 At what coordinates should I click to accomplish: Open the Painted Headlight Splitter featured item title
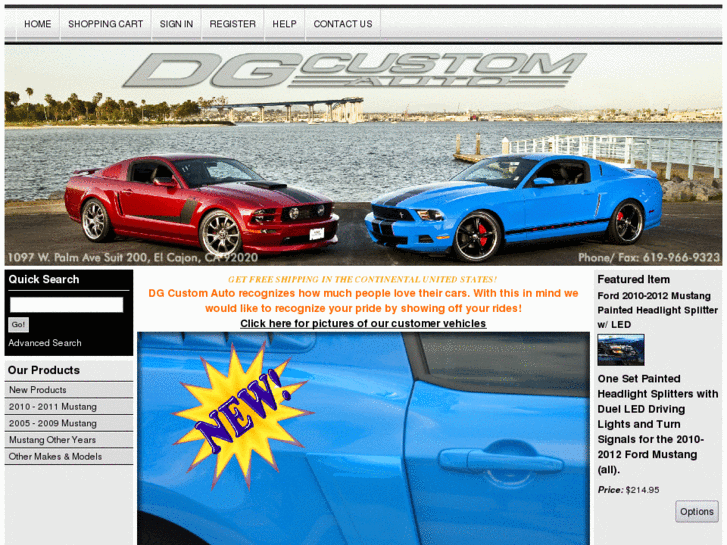point(657,310)
